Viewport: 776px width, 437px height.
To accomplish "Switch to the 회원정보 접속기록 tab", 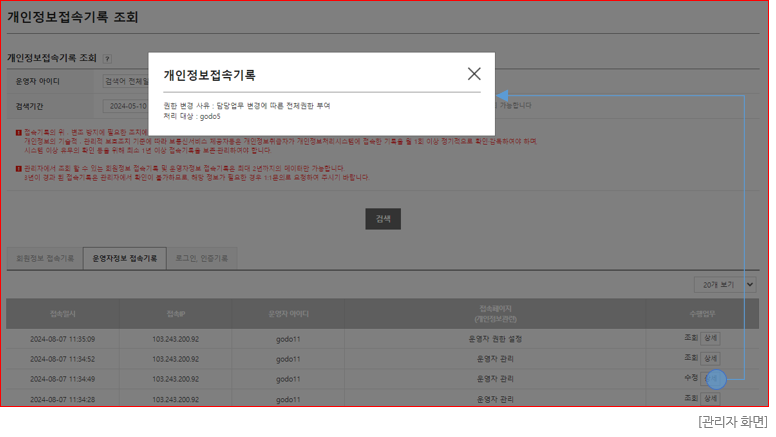I will pyautogui.click(x=43, y=258).
